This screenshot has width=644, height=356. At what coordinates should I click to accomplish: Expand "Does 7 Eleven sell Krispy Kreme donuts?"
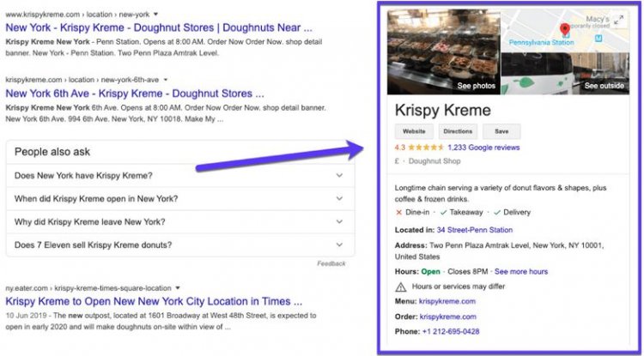coord(180,244)
